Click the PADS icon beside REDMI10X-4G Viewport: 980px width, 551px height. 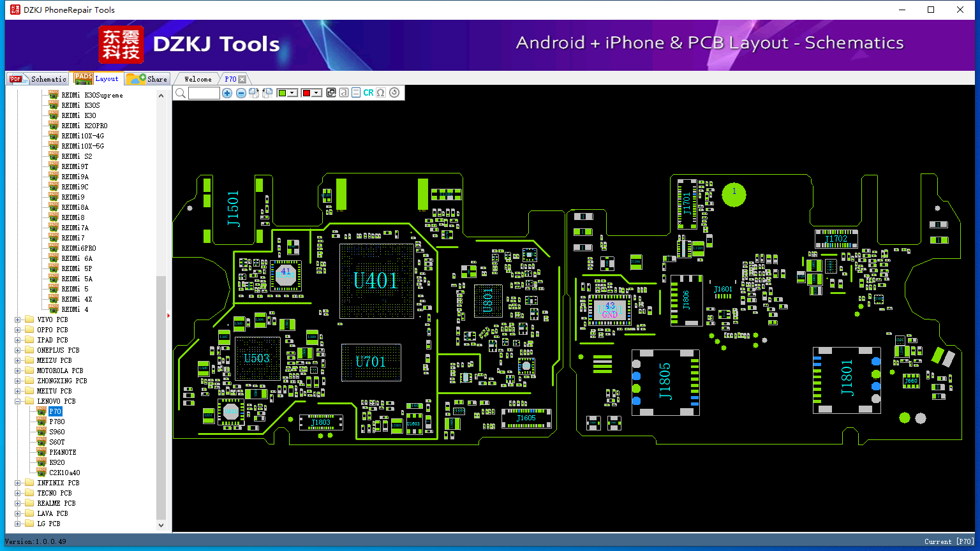[x=54, y=136]
